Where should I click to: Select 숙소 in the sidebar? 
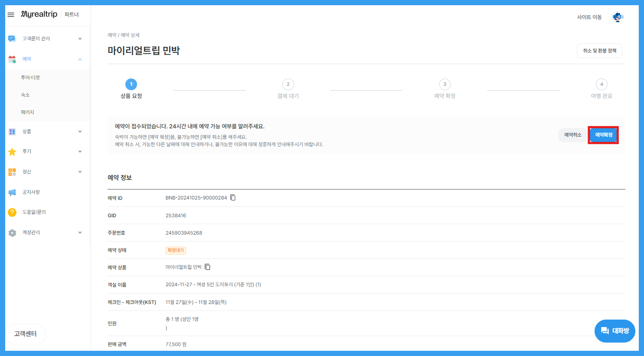31,95
